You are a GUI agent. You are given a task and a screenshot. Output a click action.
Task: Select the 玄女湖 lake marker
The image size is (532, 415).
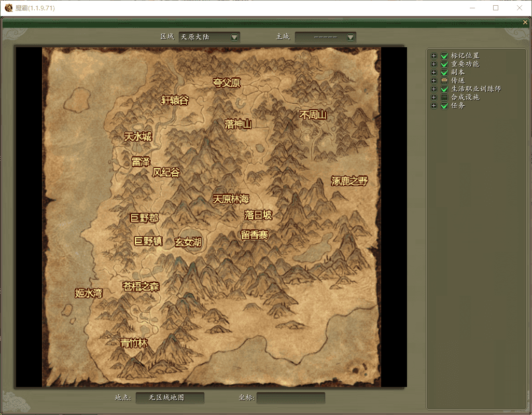(188, 242)
